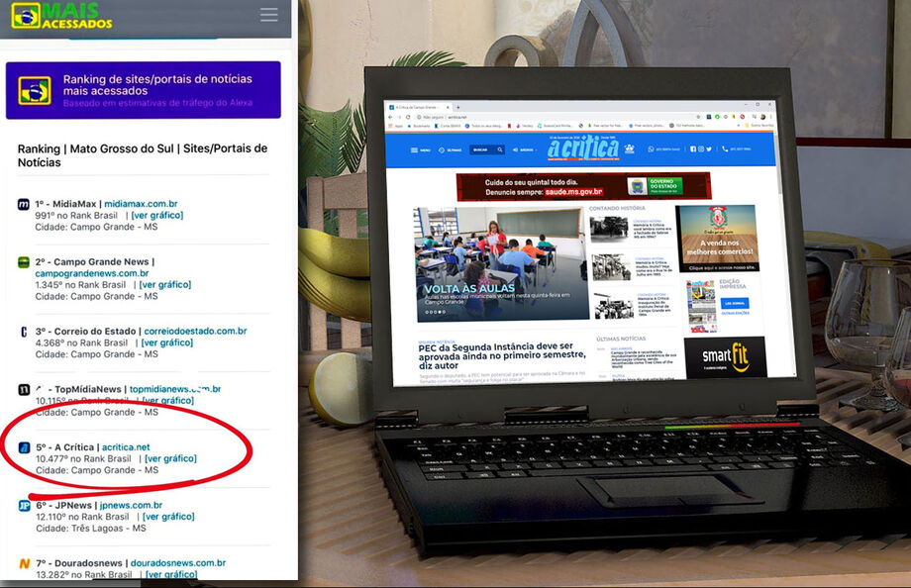The image size is (911, 588).
Task: Click the JPNews favicon
Action: click(x=24, y=506)
